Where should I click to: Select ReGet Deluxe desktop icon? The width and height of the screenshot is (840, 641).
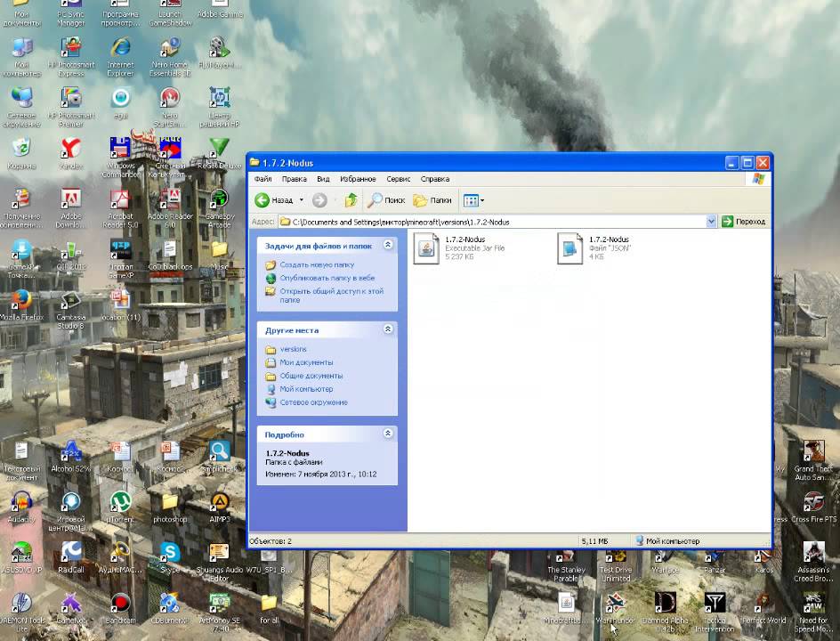click(x=220, y=154)
